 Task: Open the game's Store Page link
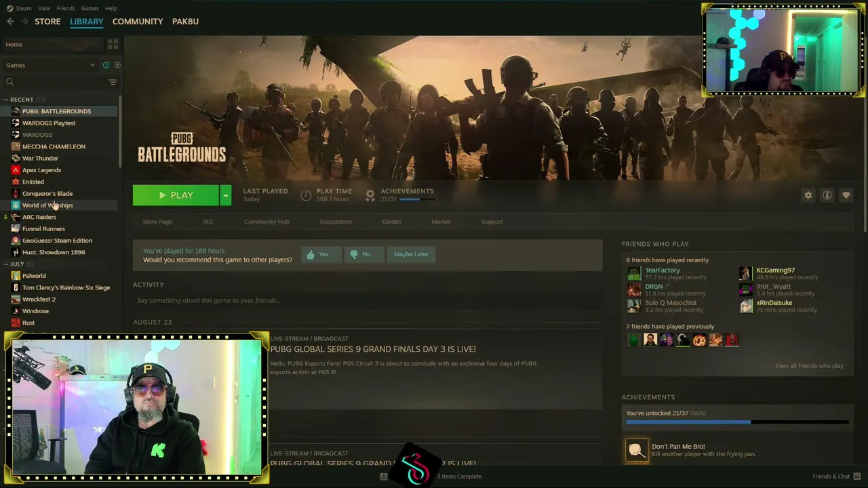pyautogui.click(x=157, y=222)
